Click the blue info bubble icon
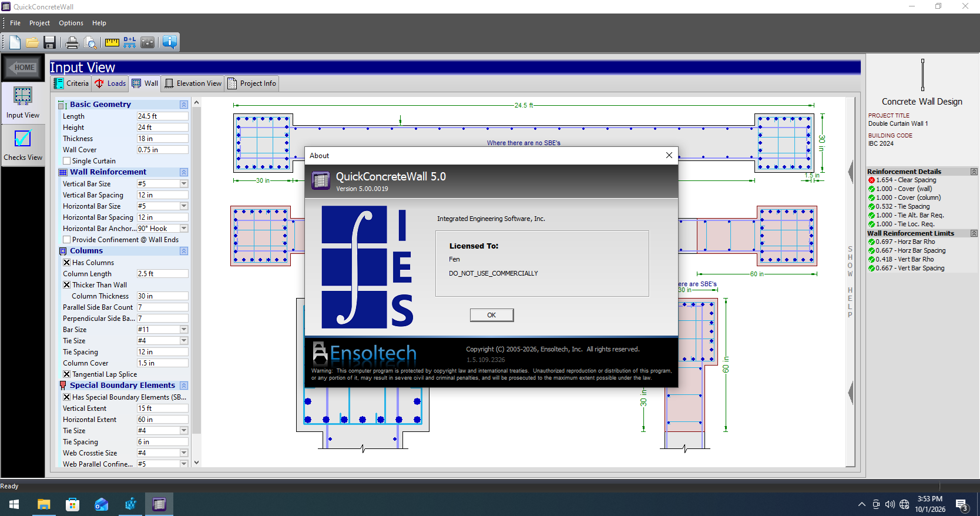The image size is (980, 516). [170, 42]
